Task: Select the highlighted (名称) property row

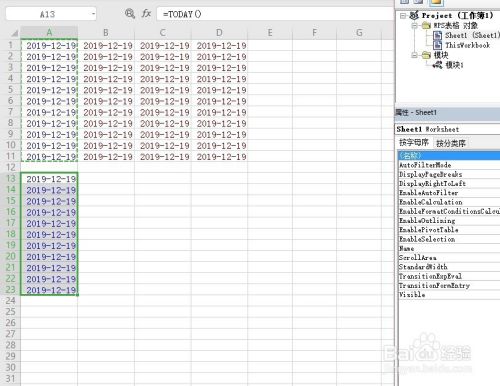Action: pyautogui.click(x=449, y=155)
